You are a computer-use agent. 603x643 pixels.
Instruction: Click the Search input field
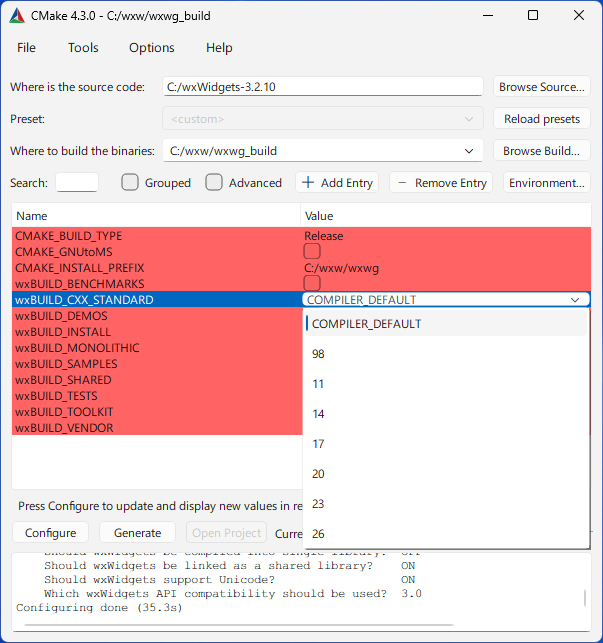tap(77, 182)
